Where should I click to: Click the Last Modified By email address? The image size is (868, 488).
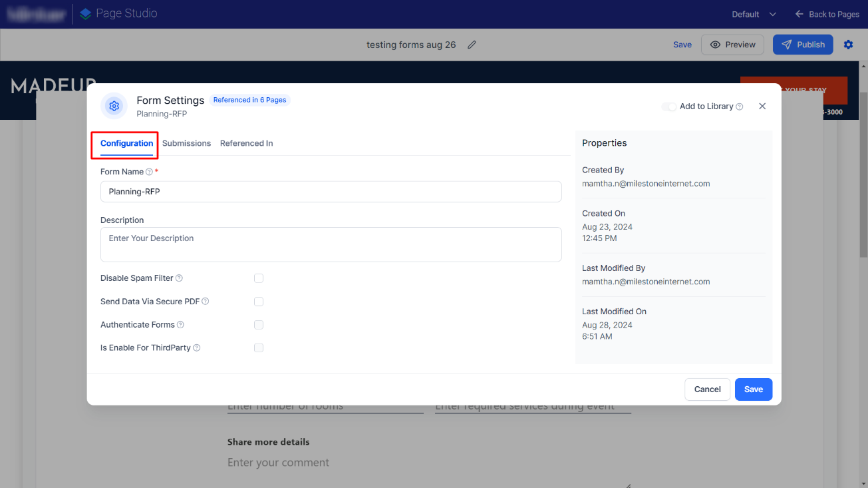(x=646, y=282)
